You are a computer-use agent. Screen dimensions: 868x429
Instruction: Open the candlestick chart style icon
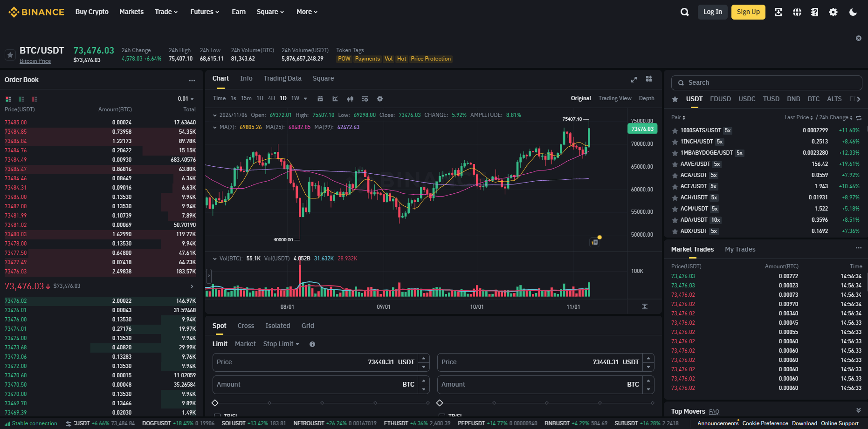point(350,99)
